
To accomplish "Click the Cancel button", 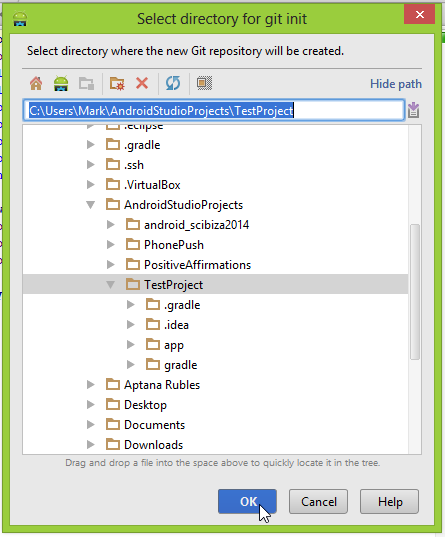I will (x=318, y=501).
